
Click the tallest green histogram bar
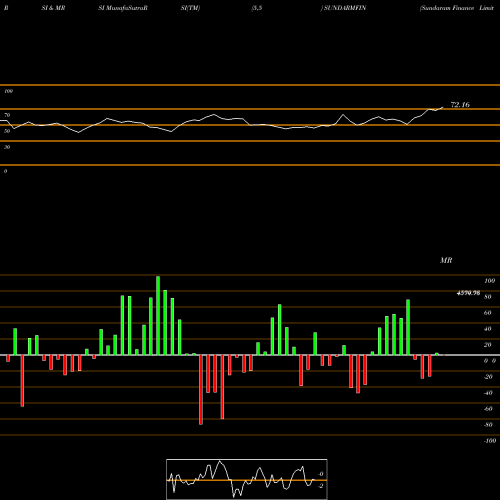coord(158,315)
